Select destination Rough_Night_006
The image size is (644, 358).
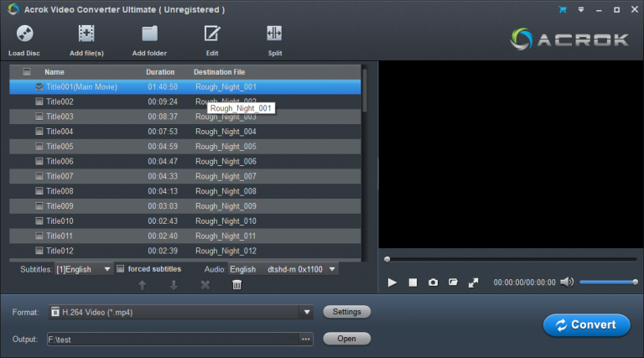click(x=226, y=161)
